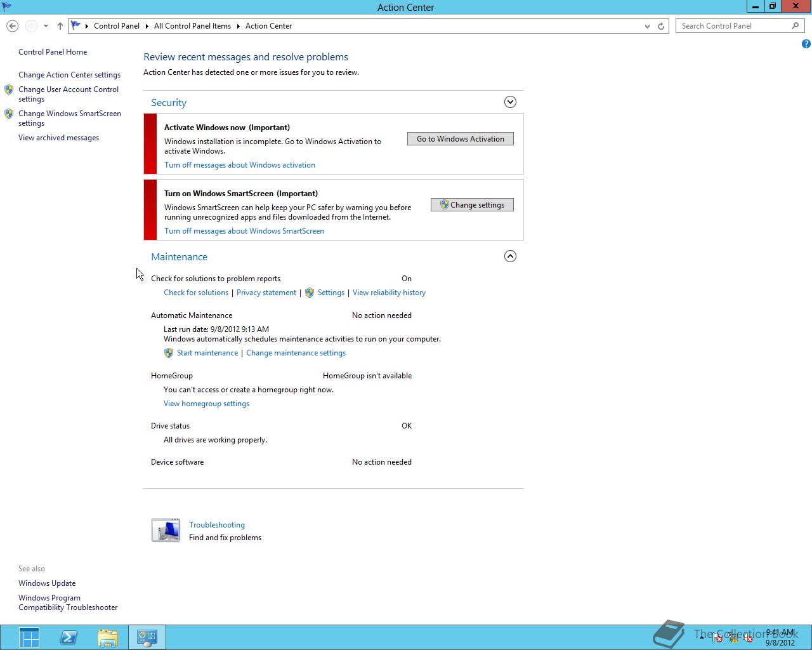The height and width of the screenshot is (650, 812).
Task: Expand breadcrumb arrow after All Control Panel Items
Action: pyautogui.click(x=239, y=26)
